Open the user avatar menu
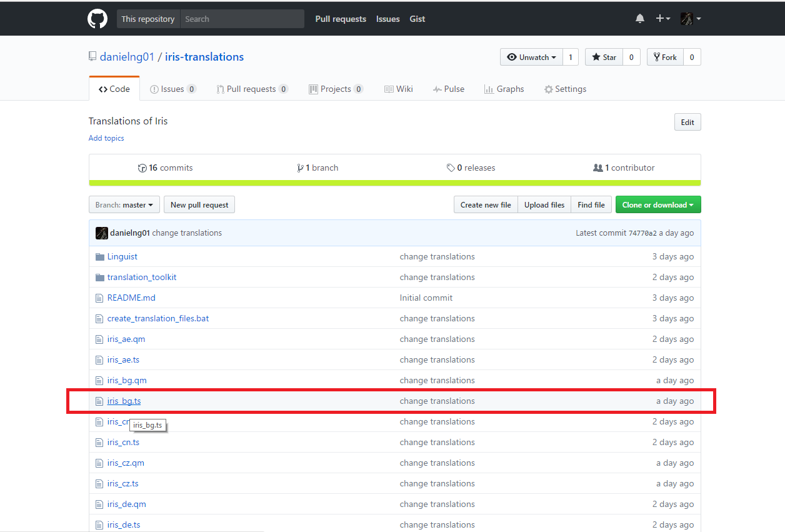Viewport: 785px width, 532px height. coord(691,19)
